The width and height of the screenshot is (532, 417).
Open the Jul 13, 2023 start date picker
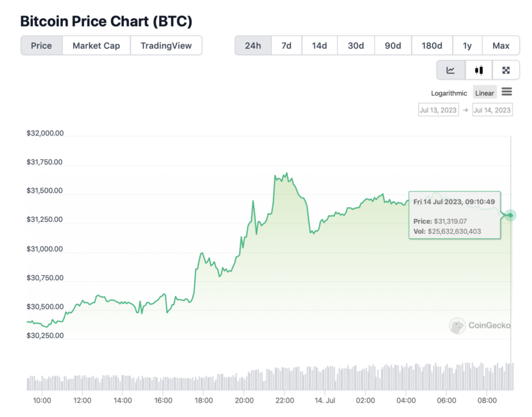click(438, 110)
